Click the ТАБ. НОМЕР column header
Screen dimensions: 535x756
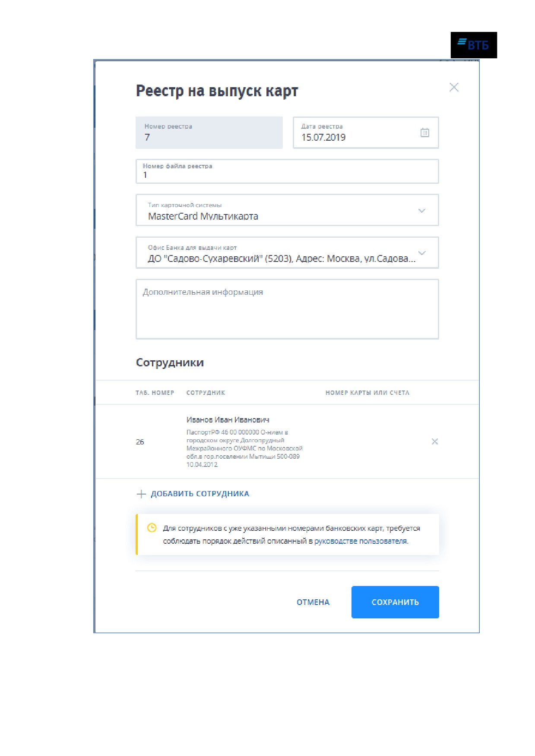[155, 393]
